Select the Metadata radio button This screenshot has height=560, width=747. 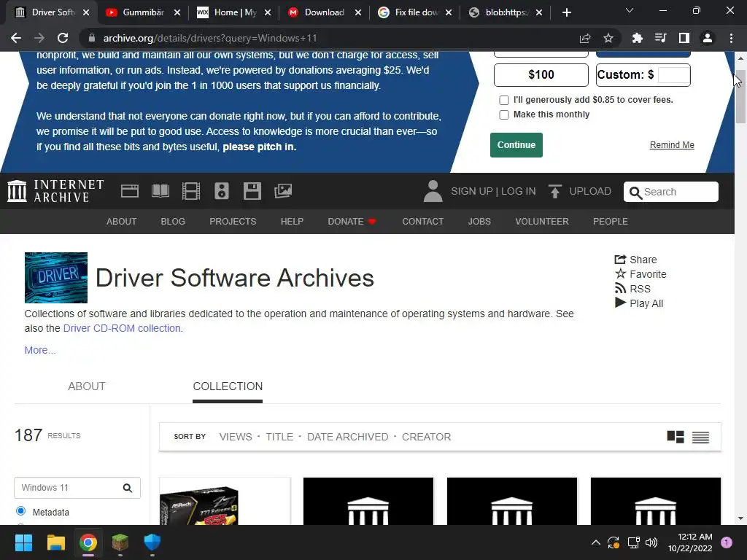point(20,511)
